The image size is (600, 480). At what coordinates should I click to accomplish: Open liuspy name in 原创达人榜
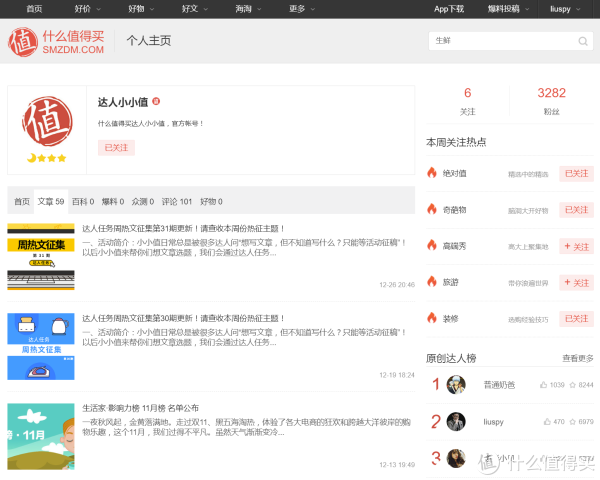pos(493,422)
